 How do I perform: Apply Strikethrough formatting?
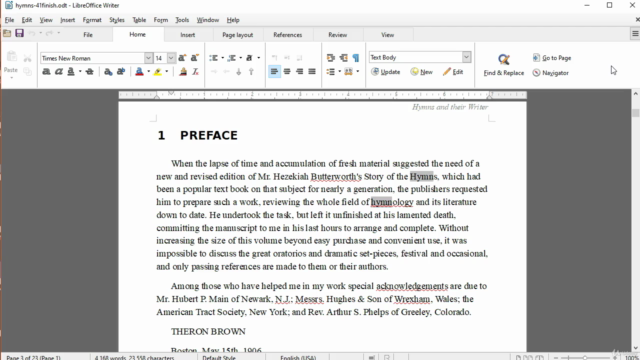[x=89, y=72]
